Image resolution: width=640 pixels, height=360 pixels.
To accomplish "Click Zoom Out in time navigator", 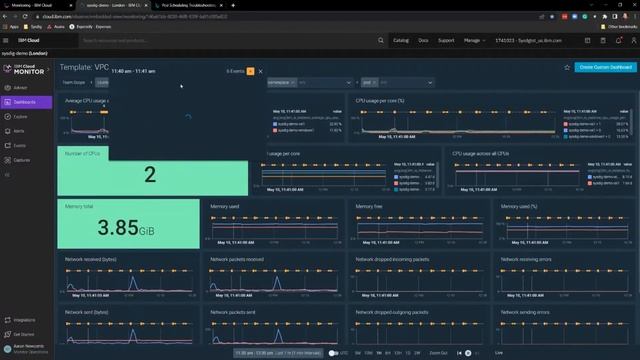I will tap(438, 353).
